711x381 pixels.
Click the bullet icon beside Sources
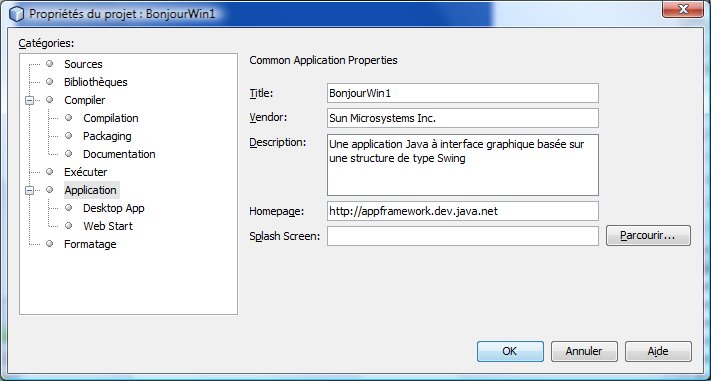tap(49, 64)
